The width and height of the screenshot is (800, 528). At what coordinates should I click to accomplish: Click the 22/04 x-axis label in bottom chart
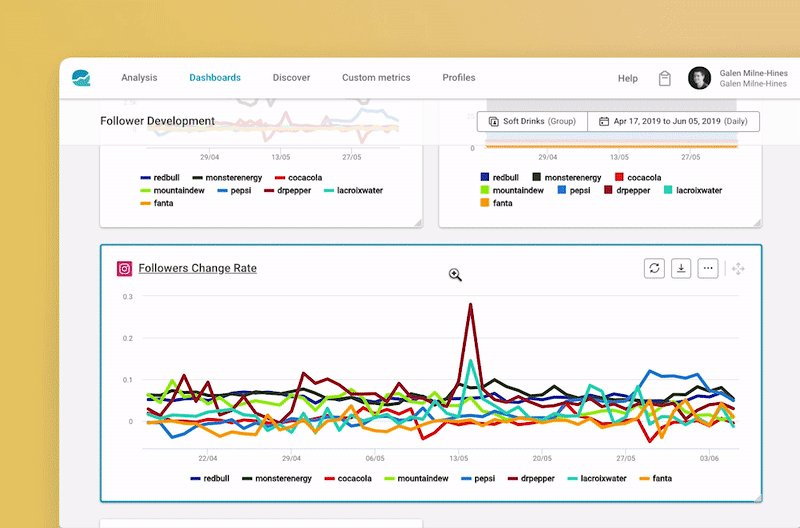point(208,458)
